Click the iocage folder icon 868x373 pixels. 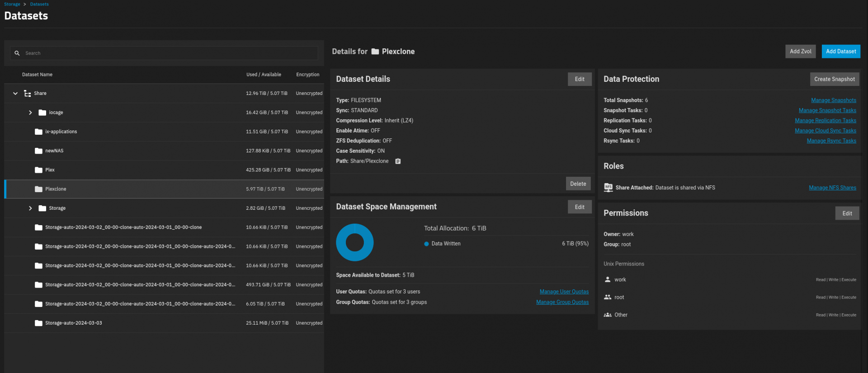[x=42, y=113]
